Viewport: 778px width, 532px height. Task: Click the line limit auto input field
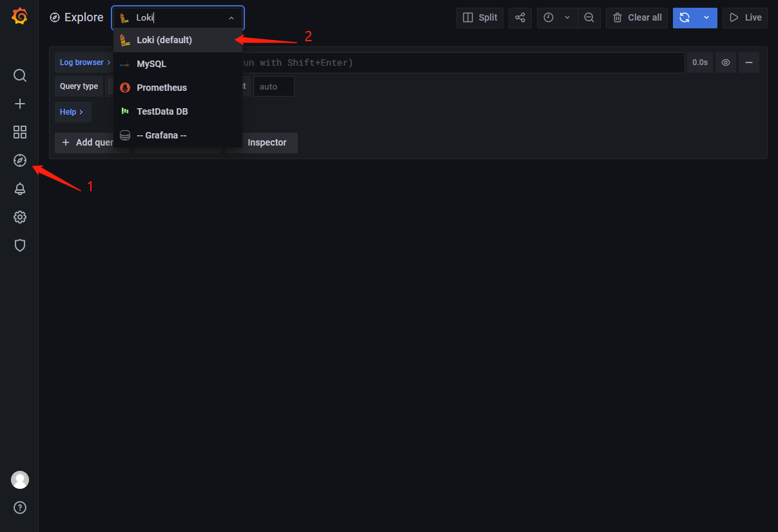[x=274, y=86]
